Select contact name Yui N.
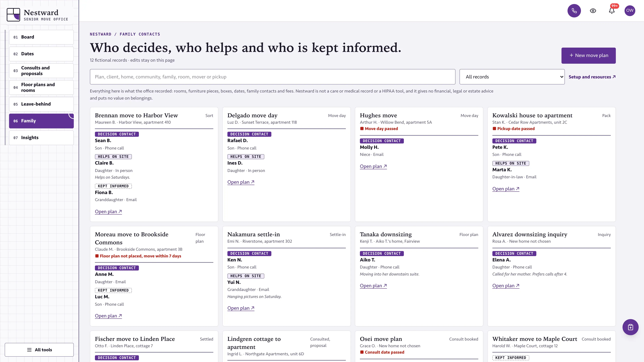This screenshot has width=644, height=362. (234, 282)
